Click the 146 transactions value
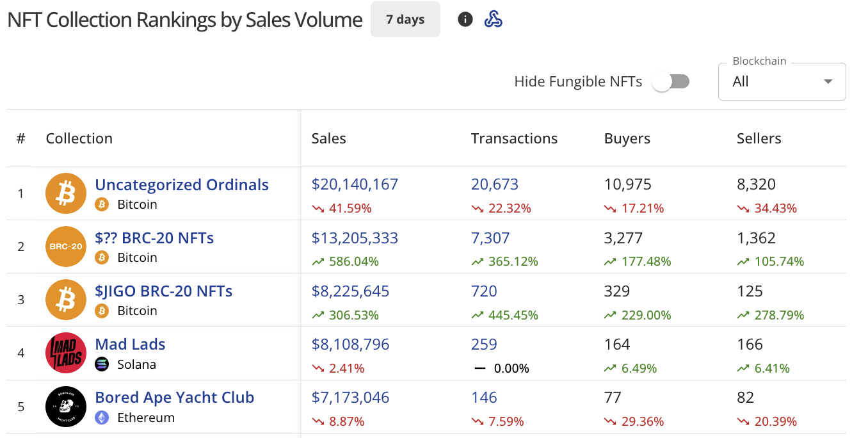 click(x=484, y=397)
